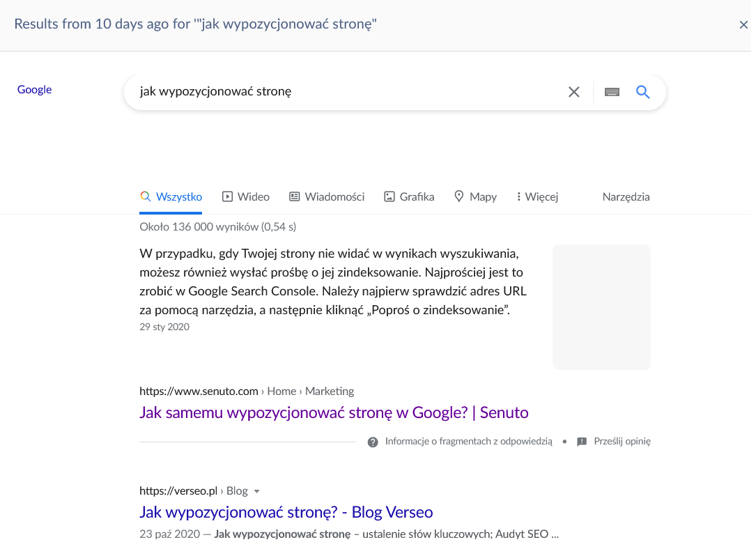This screenshot has height=542, width=756.
Task: Click the senuto.com breadcrumb URL
Action: point(247,391)
